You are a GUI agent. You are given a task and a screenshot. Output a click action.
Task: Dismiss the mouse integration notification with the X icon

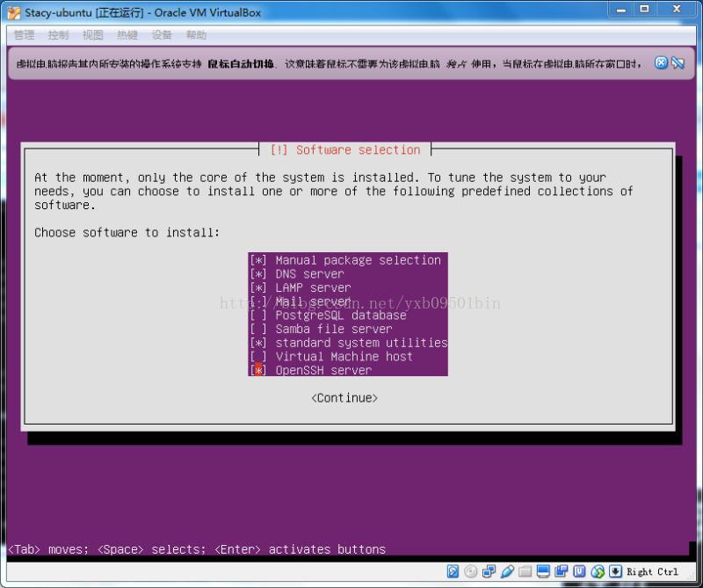[x=661, y=62]
